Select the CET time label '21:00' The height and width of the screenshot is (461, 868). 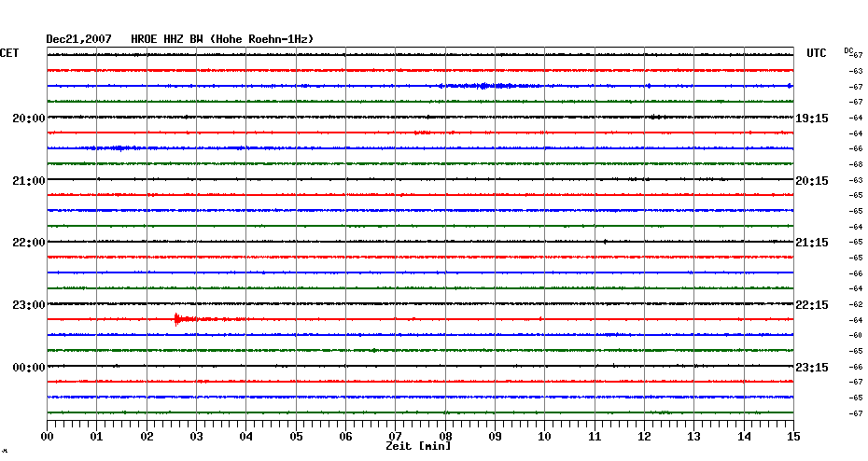tap(29, 181)
